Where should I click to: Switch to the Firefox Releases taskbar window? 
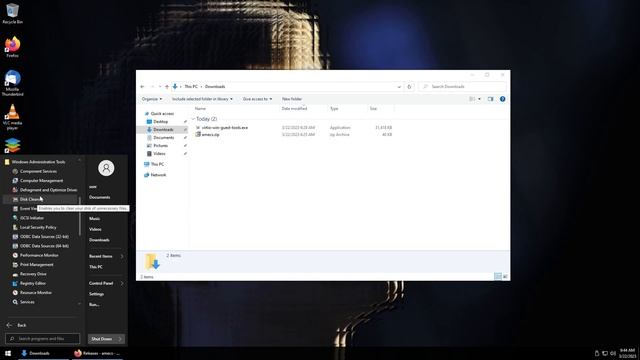click(97, 353)
